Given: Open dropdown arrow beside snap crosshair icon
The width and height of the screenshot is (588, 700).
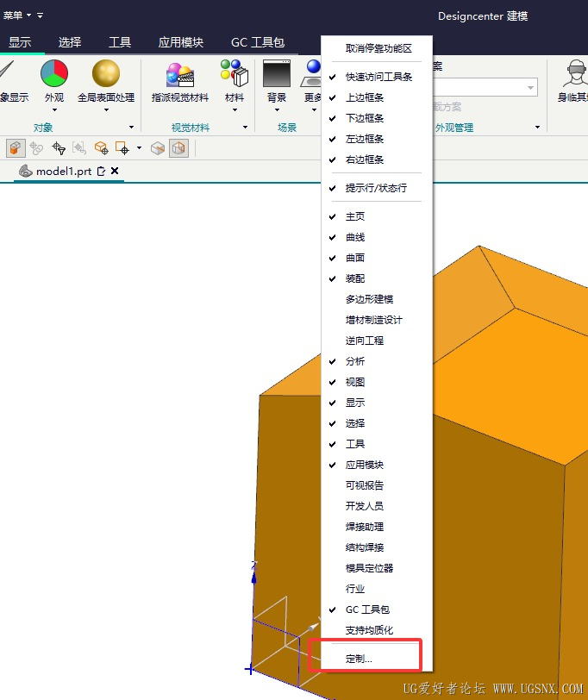Looking at the screenshot, I should click(140, 147).
